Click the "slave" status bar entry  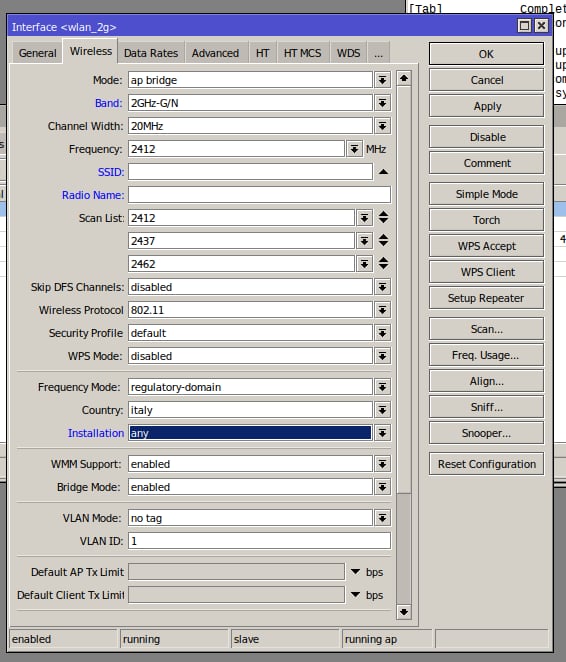(284, 639)
